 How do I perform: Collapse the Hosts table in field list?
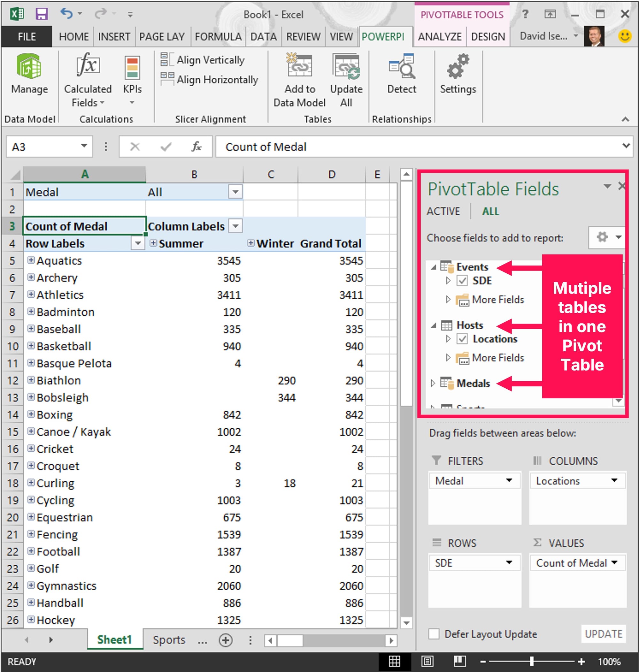pyautogui.click(x=433, y=325)
